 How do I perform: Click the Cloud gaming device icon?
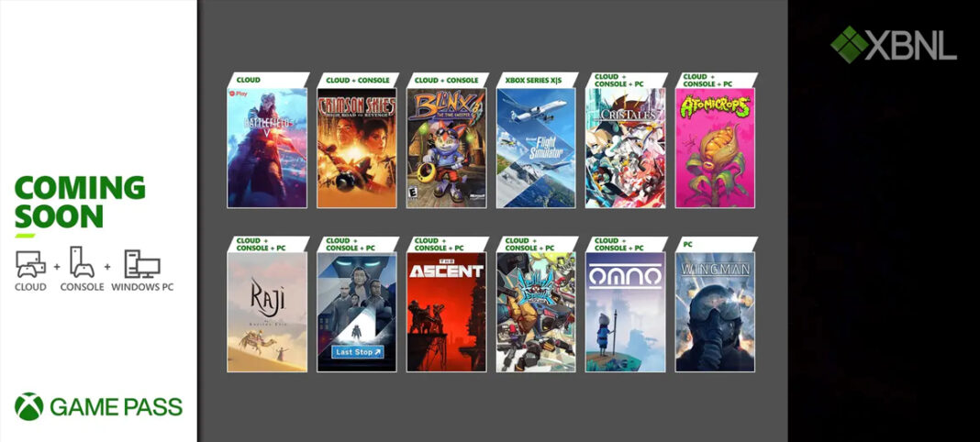30,265
